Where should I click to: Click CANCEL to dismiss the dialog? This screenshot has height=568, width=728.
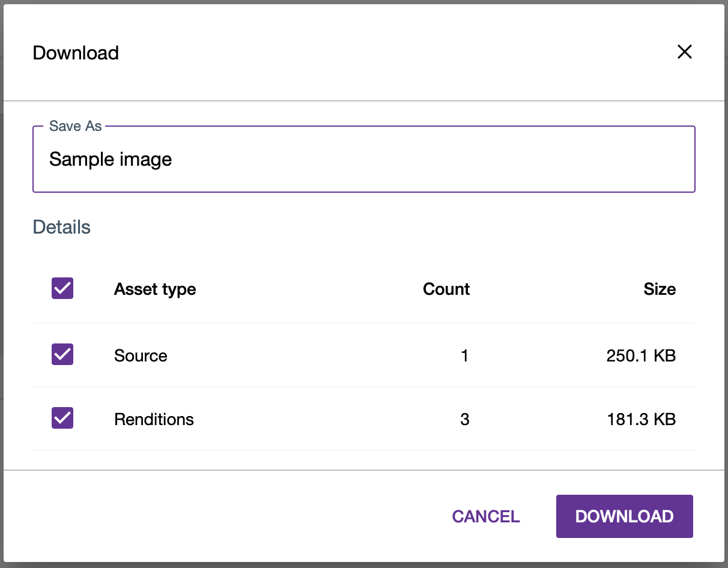(485, 516)
